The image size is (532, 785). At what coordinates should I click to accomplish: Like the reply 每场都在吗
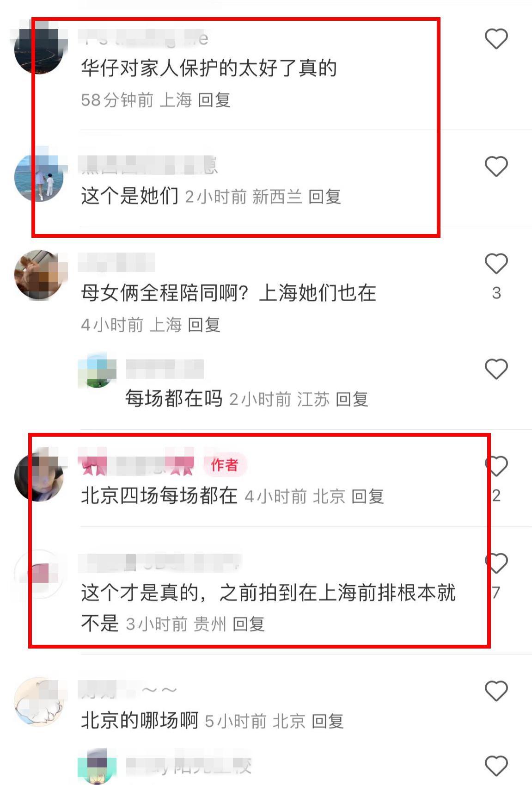click(496, 369)
